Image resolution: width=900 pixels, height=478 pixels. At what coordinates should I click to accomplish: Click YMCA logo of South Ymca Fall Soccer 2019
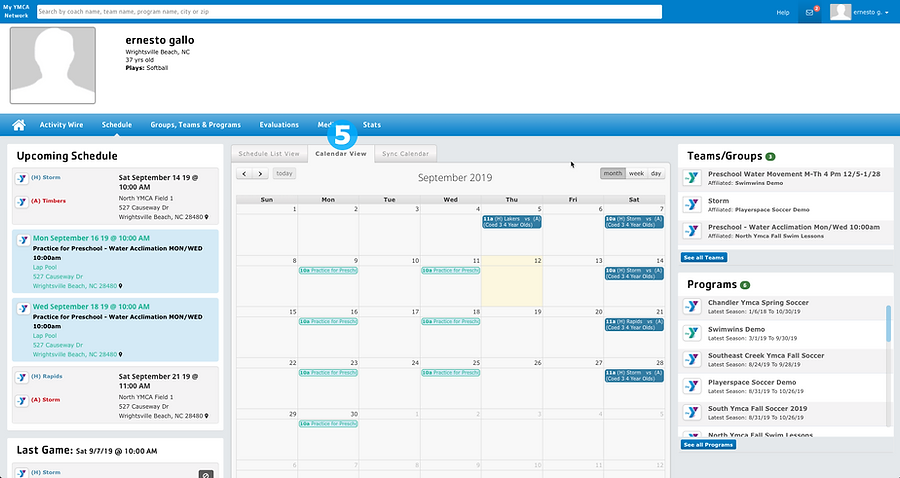(x=692, y=413)
